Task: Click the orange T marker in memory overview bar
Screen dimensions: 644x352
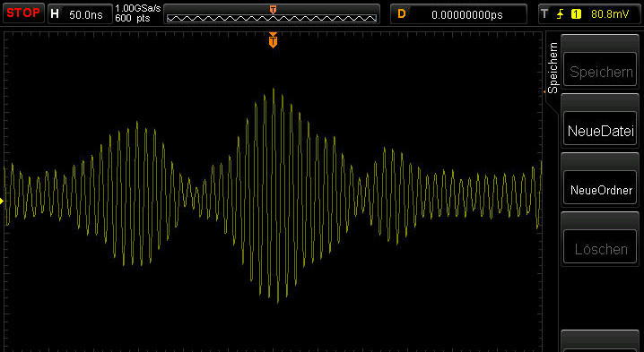Action: point(273,10)
